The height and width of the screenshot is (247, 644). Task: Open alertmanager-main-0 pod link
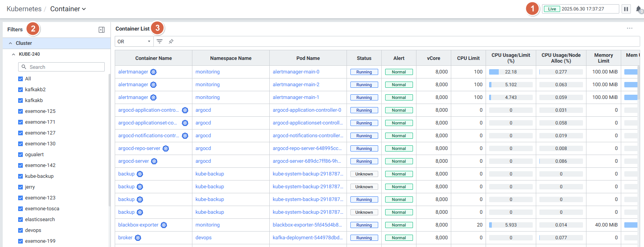[x=296, y=72]
